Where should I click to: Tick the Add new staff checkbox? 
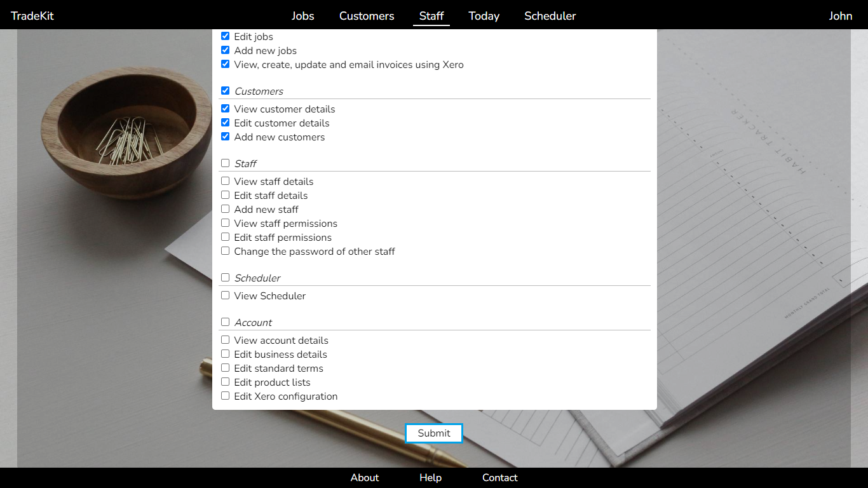tap(225, 209)
